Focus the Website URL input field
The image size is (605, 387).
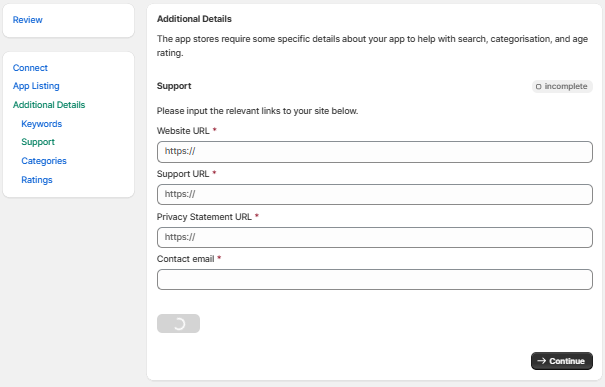pyautogui.click(x=375, y=152)
